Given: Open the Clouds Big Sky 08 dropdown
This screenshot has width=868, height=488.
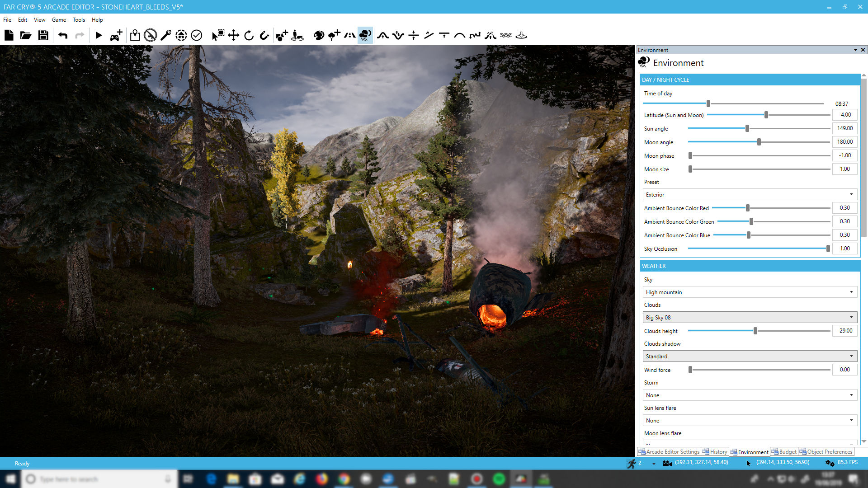Looking at the screenshot, I should click(750, 317).
